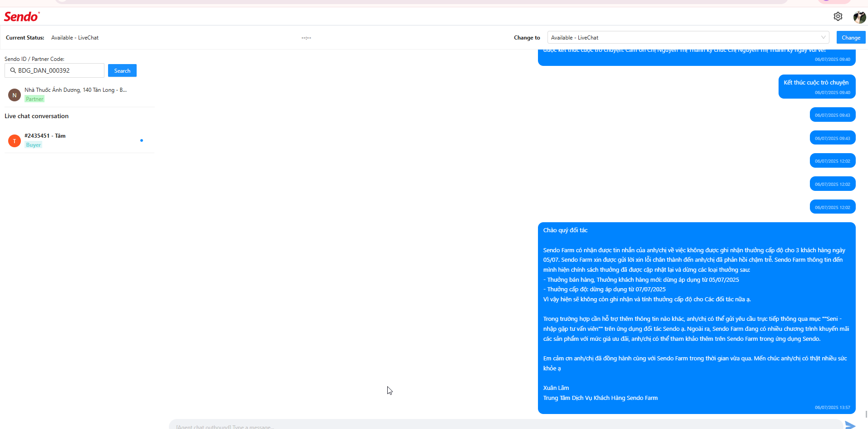Click the 'Kết thúc cuộc trò chuyện' message bubble
The image size is (868, 429).
817,86
